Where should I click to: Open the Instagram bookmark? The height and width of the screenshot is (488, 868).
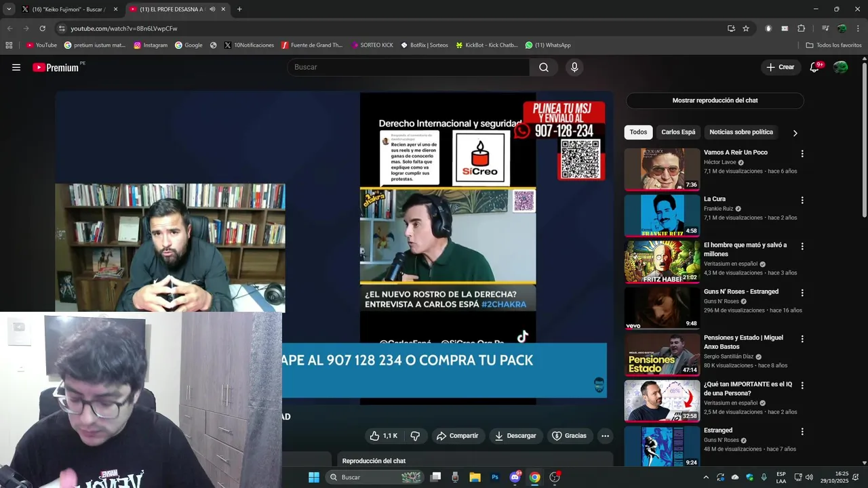[x=151, y=45]
